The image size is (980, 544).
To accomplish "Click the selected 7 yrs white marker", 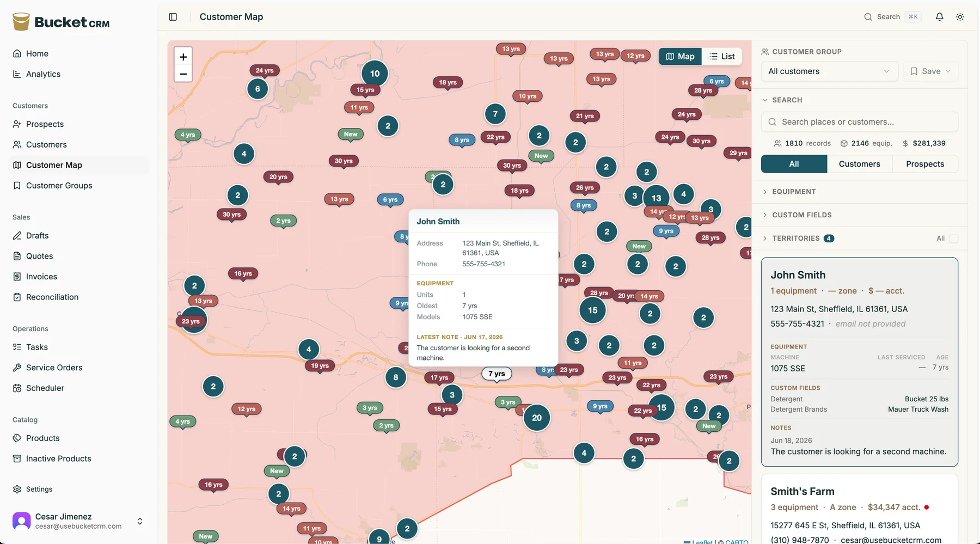I will click(x=497, y=374).
